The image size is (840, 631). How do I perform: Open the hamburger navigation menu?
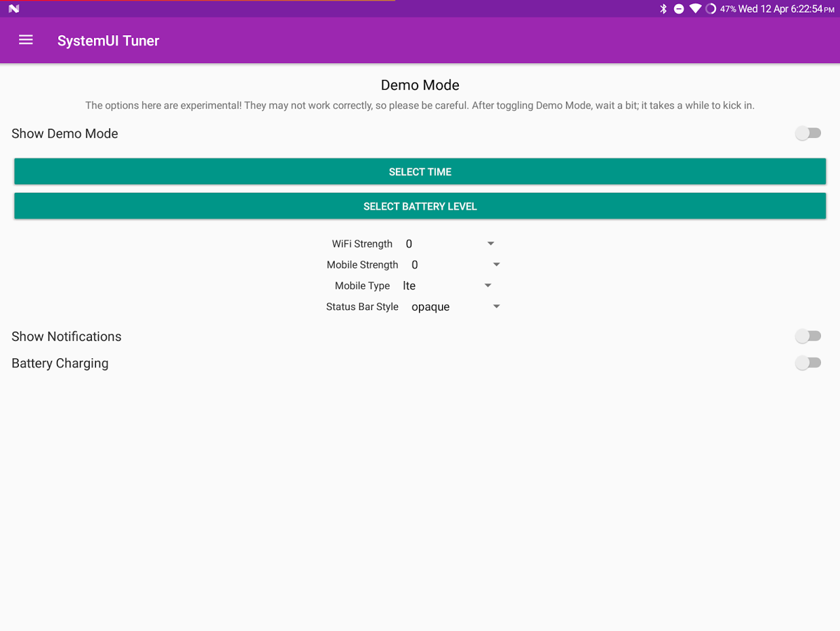click(x=26, y=40)
